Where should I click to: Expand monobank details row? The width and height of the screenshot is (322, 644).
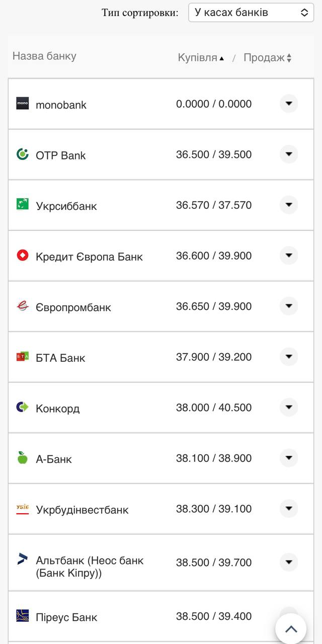coord(289,104)
